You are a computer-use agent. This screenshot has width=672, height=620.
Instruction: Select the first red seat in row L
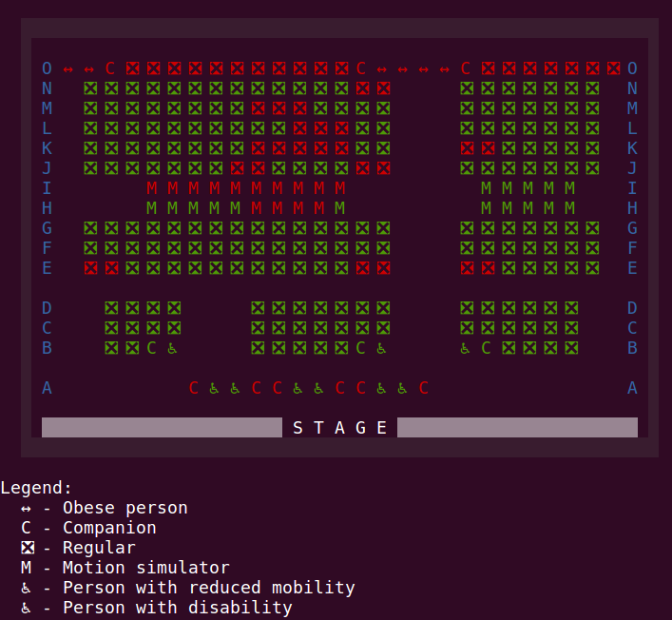coord(300,128)
